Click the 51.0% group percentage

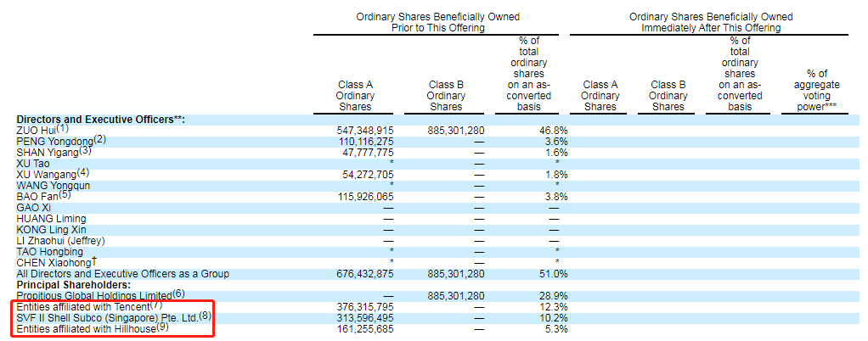click(554, 274)
